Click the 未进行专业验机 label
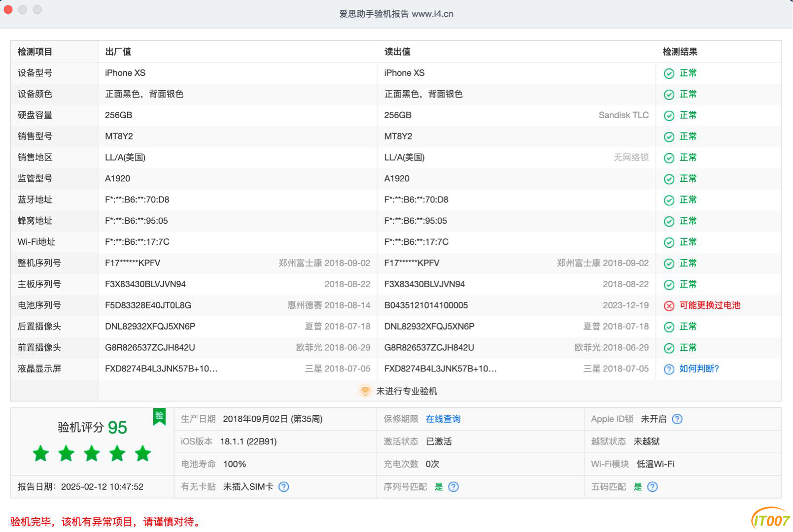This screenshot has height=532, width=793. [407, 391]
